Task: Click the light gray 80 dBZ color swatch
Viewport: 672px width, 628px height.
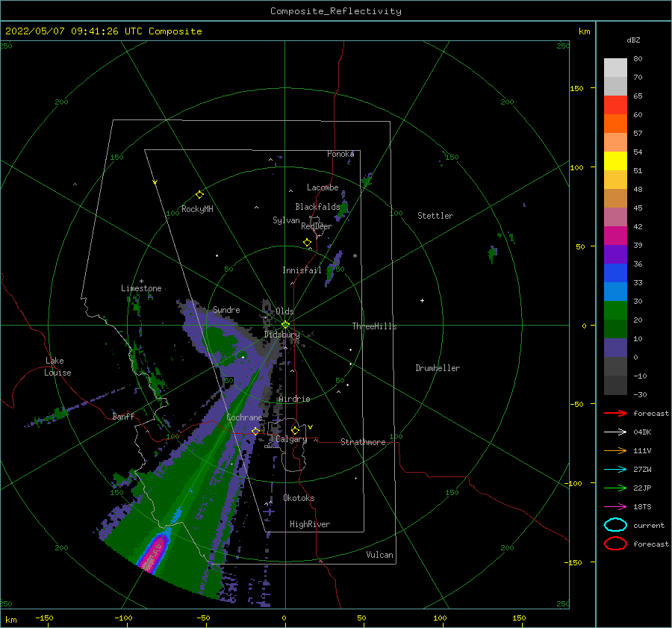Action: 615,68
